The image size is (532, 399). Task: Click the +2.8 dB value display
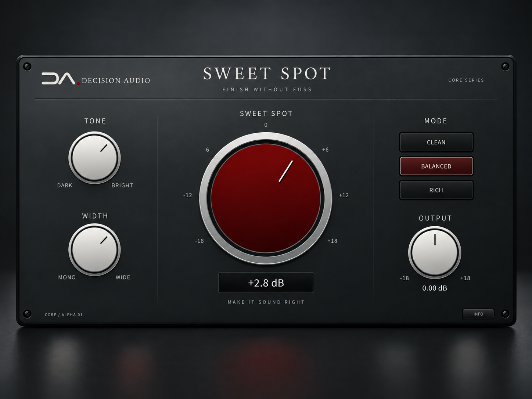pyautogui.click(x=266, y=283)
